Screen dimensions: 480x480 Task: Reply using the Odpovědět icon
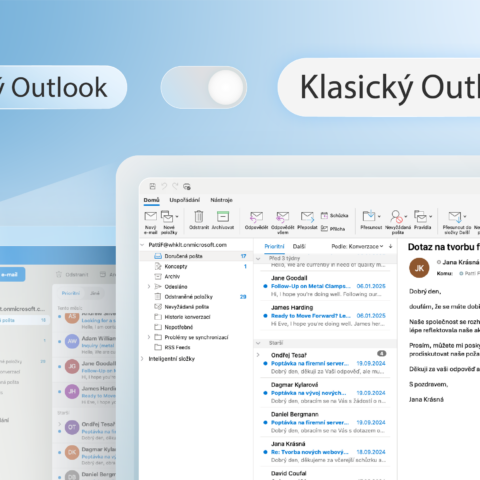tap(256, 217)
